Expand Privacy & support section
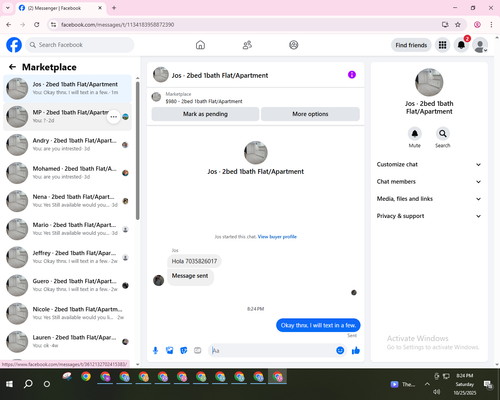This screenshot has width=500, height=400. pyautogui.click(x=429, y=216)
